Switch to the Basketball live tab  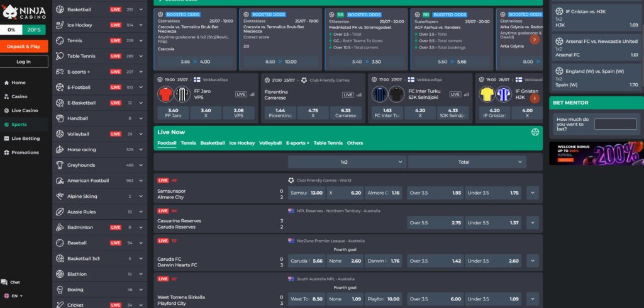213,143
